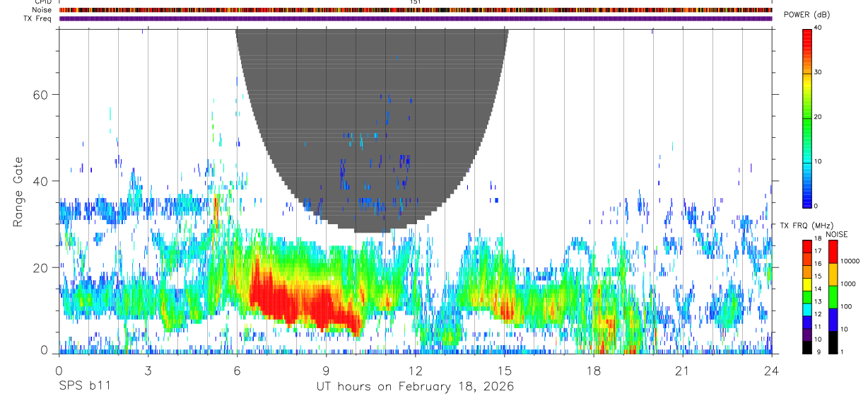Click the 12 tick on UT hours axis
Image resolution: width=868 pixels, height=401 pixels.
click(416, 371)
